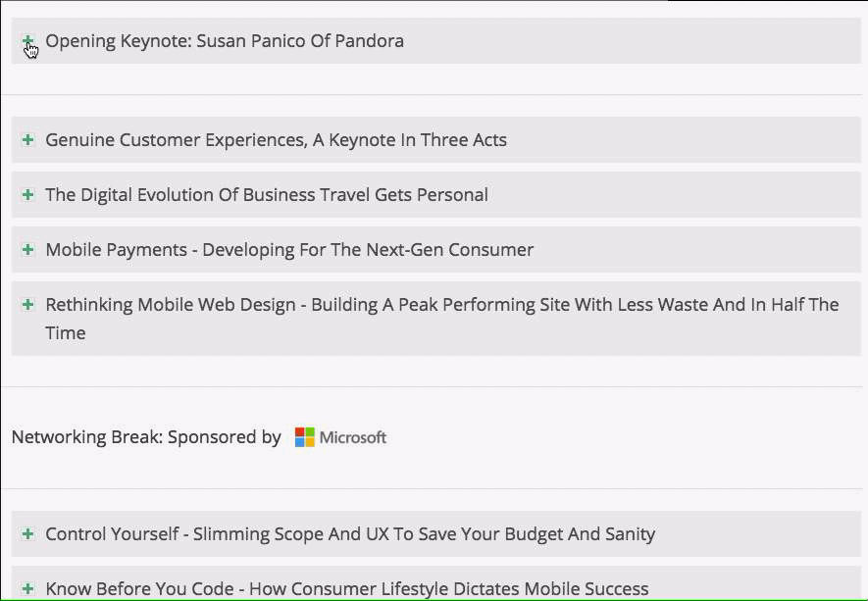The image size is (868, 601).
Task: Toggle the Genuine Customer Experiences accordion row
Action: pyautogui.click(x=436, y=140)
